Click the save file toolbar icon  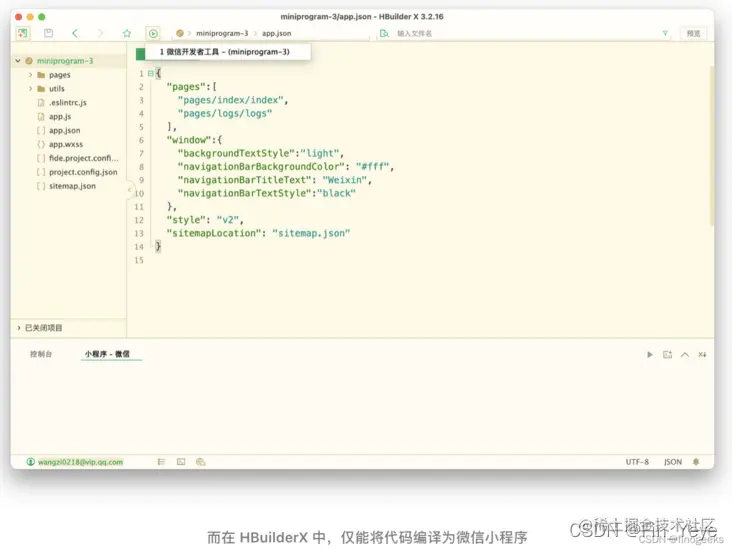point(49,33)
